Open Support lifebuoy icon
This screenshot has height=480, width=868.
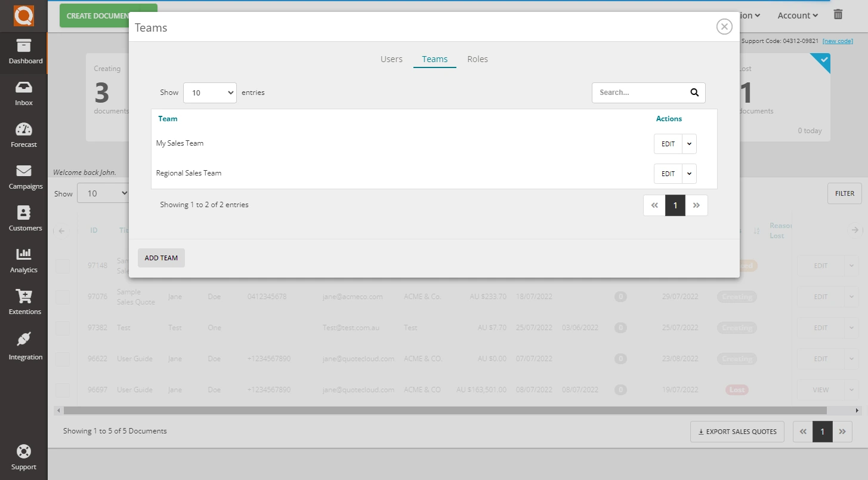point(24,451)
